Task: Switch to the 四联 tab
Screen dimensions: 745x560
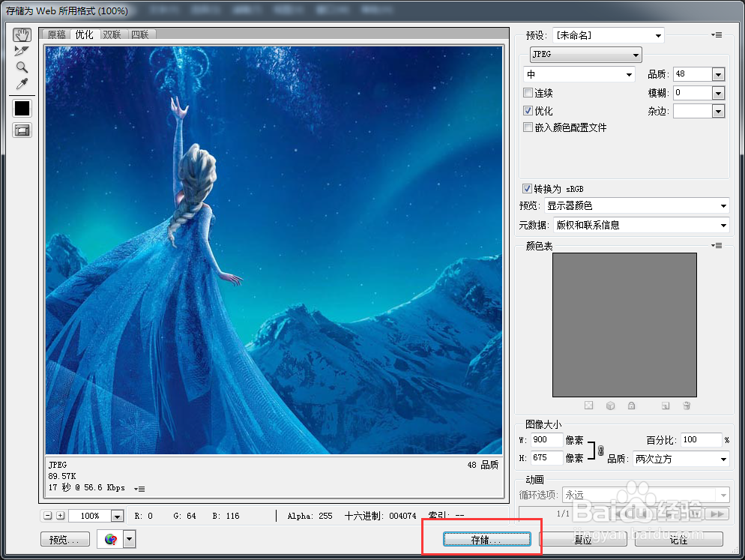Action: point(140,34)
